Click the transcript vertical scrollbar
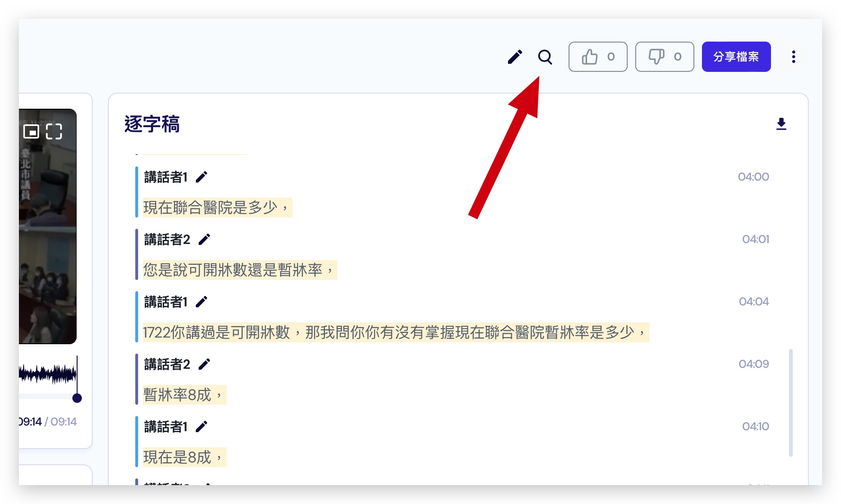The height and width of the screenshot is (504, 841). [x=790, y=403]
